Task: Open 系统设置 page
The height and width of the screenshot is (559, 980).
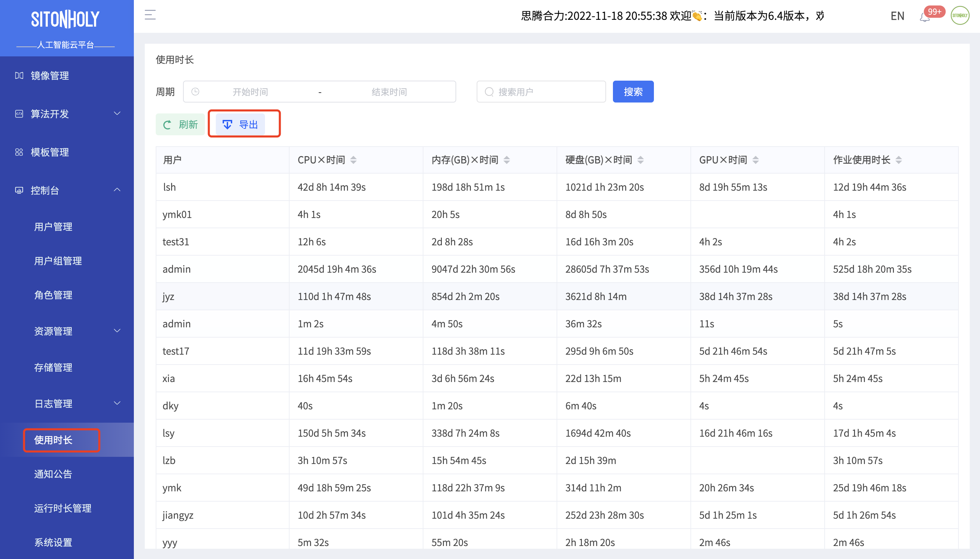Action: click(x=53, y=542)
